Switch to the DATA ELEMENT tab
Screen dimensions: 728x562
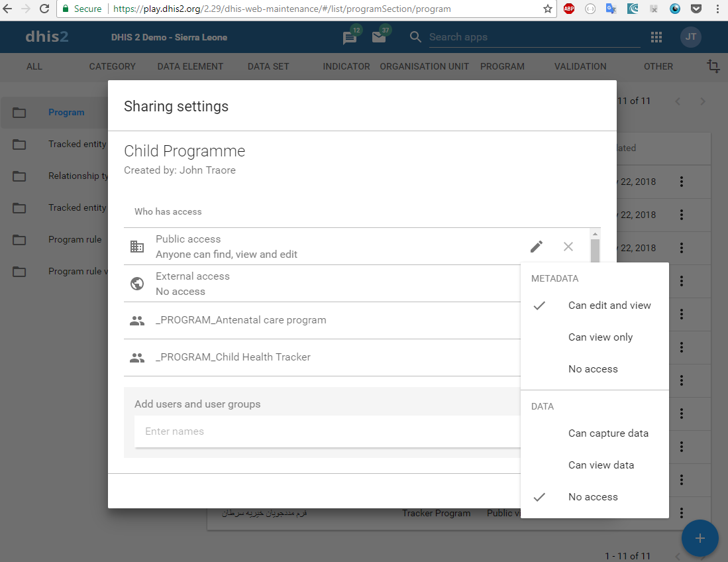190,66
